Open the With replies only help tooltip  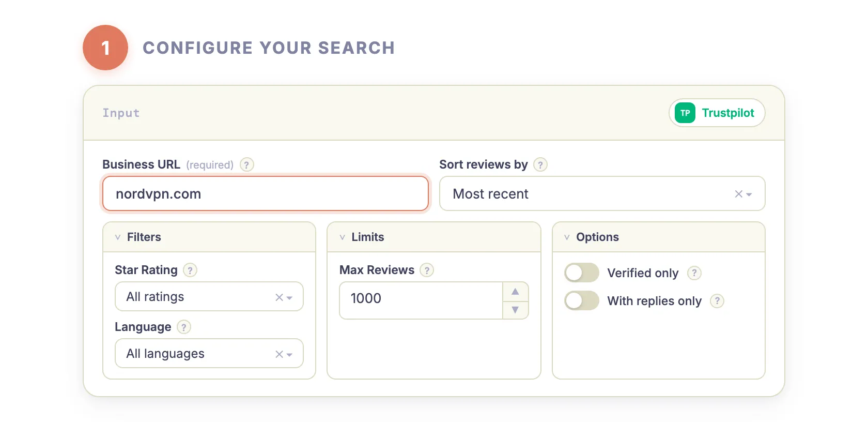pos(717,301)
